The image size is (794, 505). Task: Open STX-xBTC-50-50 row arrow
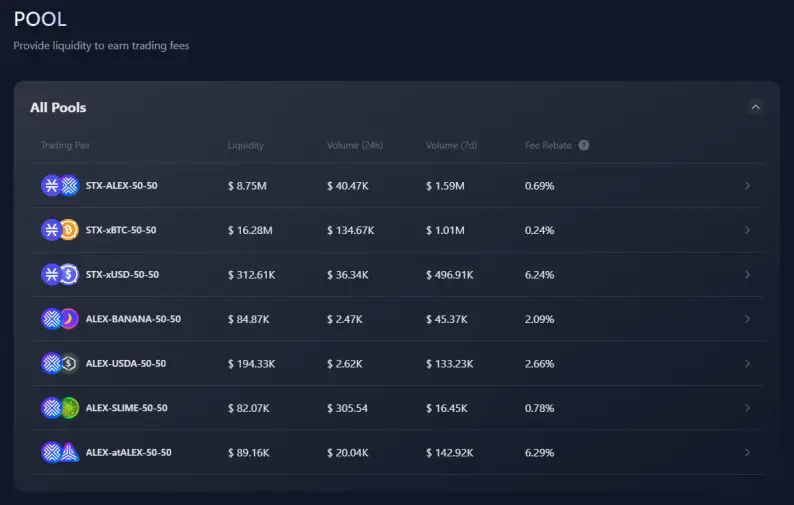(x=747, y=230)
